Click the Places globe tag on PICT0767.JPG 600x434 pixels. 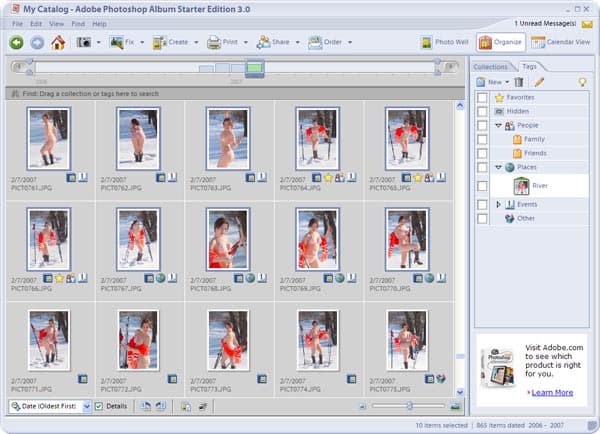click(x=161, y=278)
